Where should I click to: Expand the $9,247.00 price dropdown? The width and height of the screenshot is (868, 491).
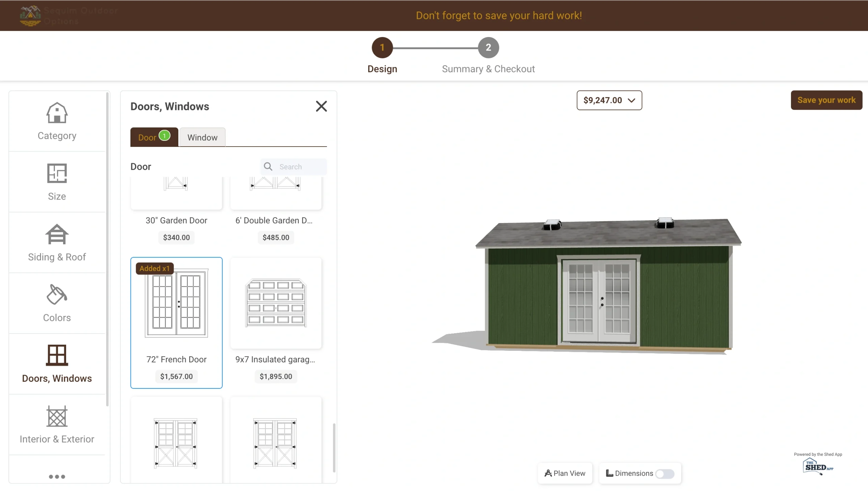pyautogui.click(x=609, y=100)
